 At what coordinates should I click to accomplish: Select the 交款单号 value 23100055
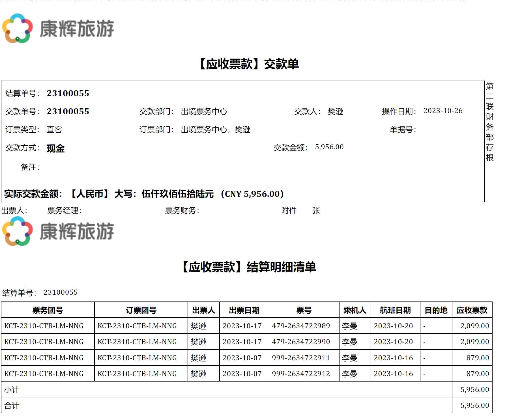click(x=68, y=111)
